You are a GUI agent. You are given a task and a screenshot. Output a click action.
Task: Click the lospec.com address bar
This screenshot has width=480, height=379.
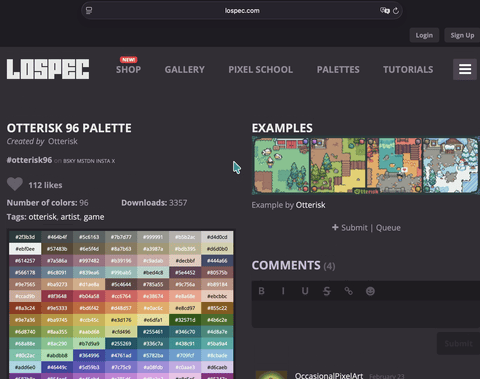tap(242, 11)
